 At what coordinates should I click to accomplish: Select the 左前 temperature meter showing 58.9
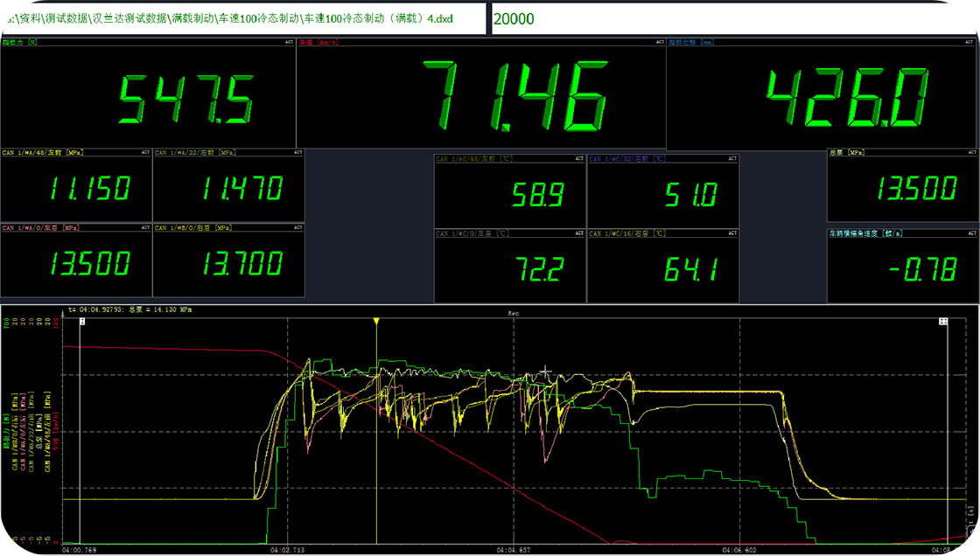pyautogui.click(x=509, y=192)
